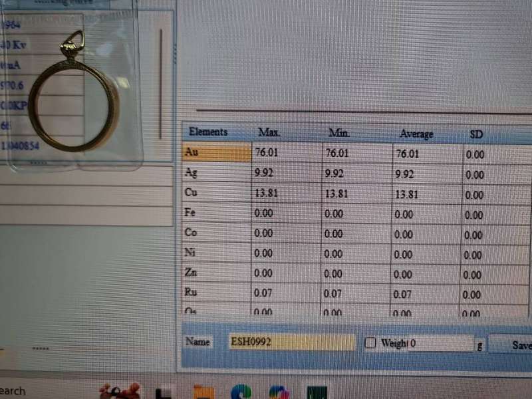Click the search highlight illustration in taskbar
Image resolution: width=532 pixels, height=399 pixels.
[x=120, y=391]
